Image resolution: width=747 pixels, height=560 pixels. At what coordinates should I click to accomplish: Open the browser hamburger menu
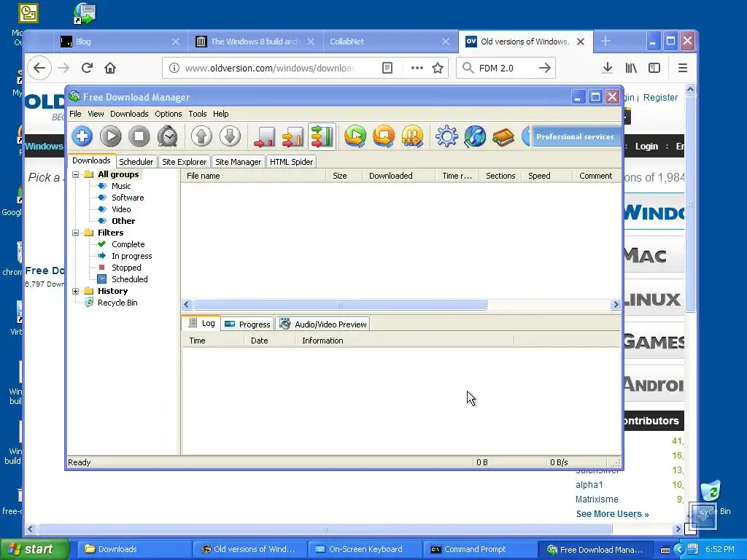[682, 68]
